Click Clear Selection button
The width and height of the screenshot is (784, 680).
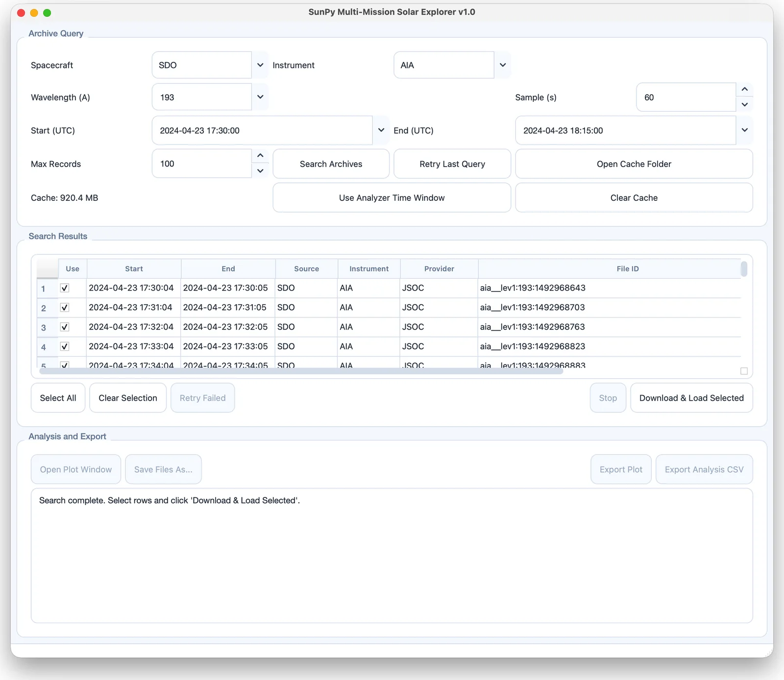coord(128,398)
